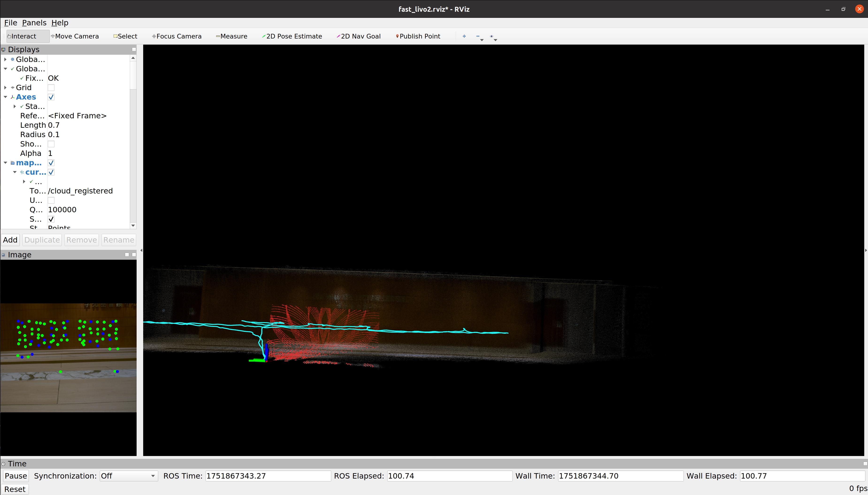Expand the Grid display entry
The width and height of the screenshot is (868, 495).
(x=5, y=88)
